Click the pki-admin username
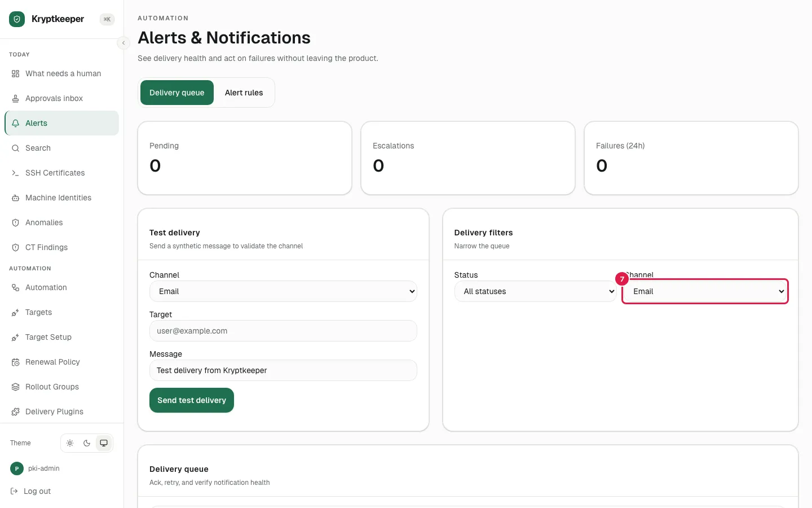Image resolution: width=812 pixels, height=508 pixels. click(x=44, y=468)
